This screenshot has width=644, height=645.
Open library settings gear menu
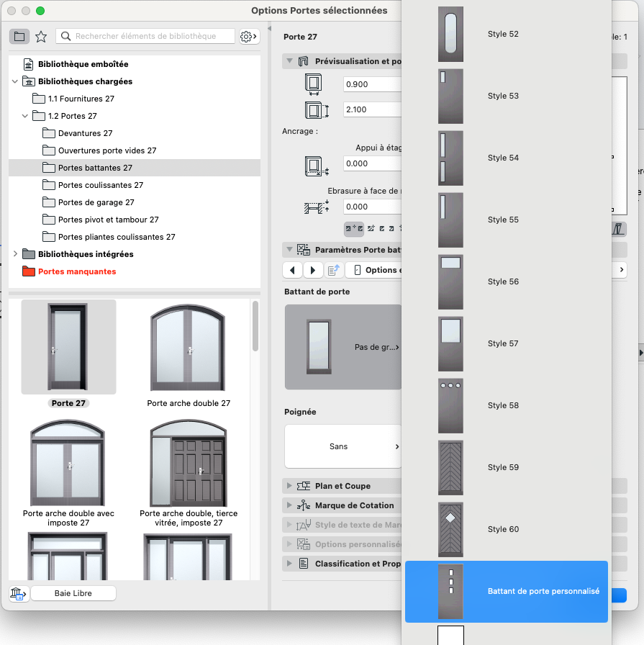(x=249, y=37)
